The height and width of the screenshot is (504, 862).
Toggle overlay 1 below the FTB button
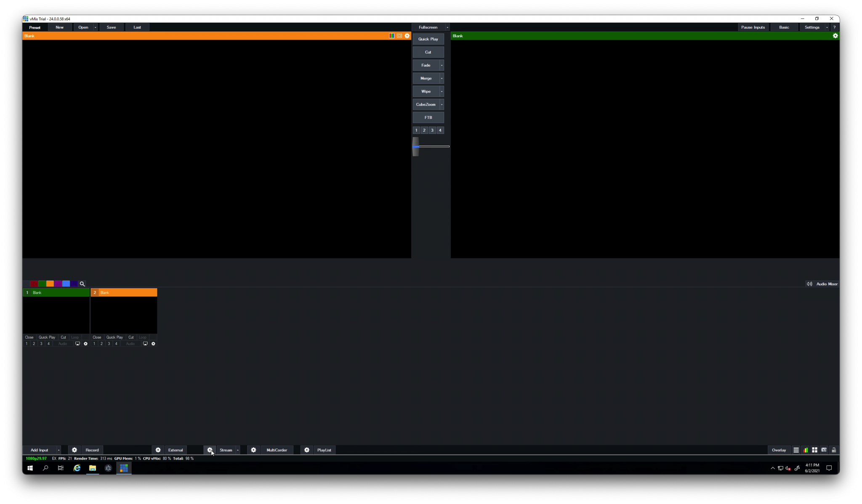pos(416,130)
